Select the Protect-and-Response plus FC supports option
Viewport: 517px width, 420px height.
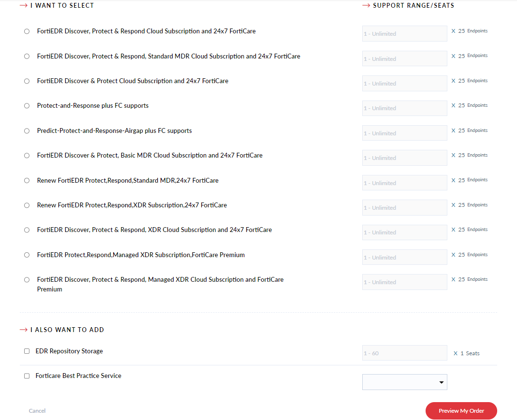pos(27,105)
